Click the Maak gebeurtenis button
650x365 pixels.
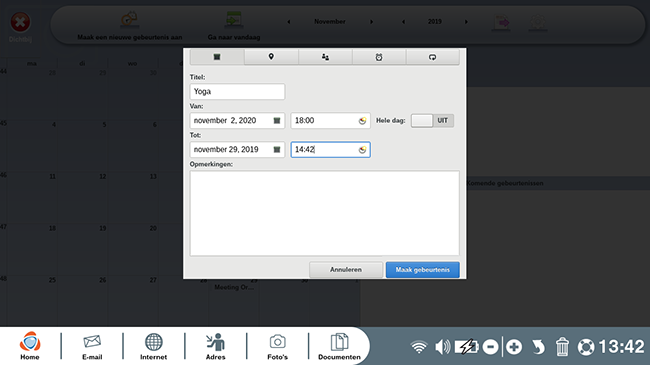(422, 270)
